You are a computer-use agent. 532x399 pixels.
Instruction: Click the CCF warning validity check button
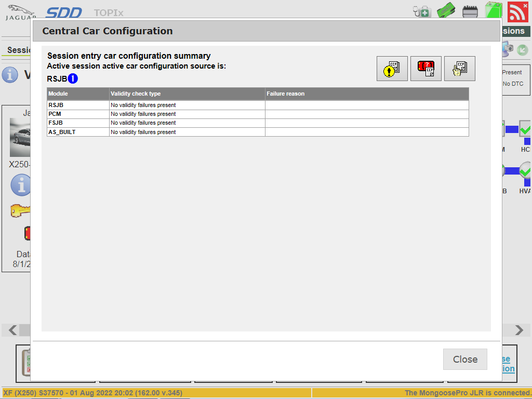(x=392, y=69)
